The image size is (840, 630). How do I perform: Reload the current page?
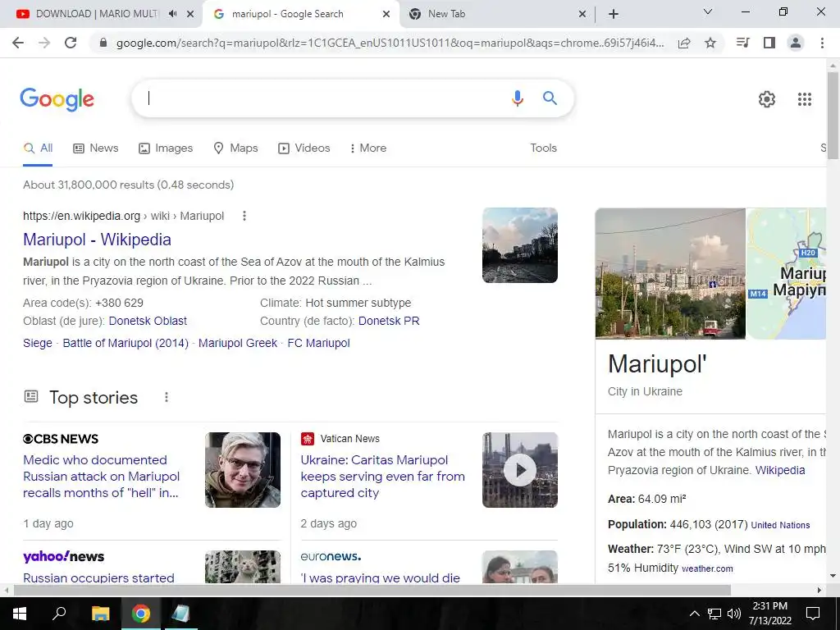(71, 43)
